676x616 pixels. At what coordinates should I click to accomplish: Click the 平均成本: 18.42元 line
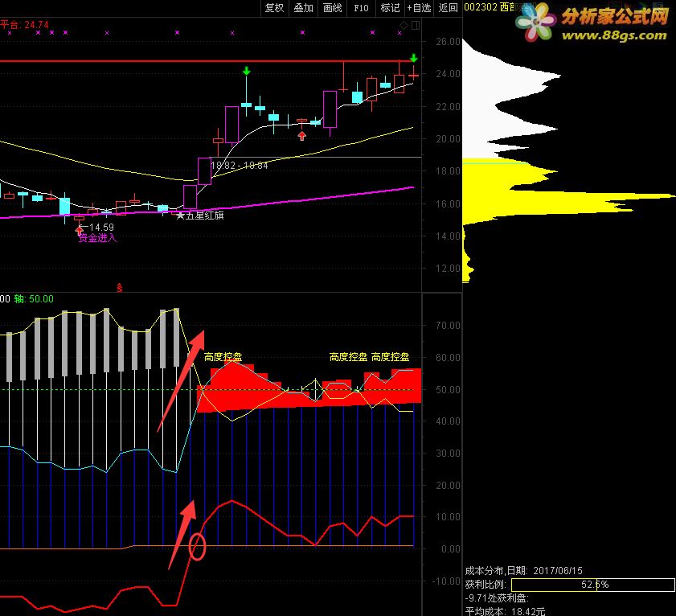(506, 611)
